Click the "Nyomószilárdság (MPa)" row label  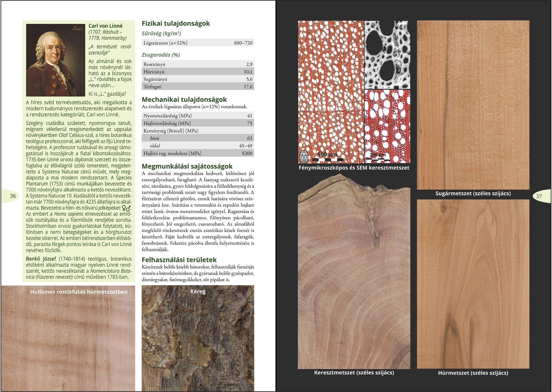coord(167,116)
